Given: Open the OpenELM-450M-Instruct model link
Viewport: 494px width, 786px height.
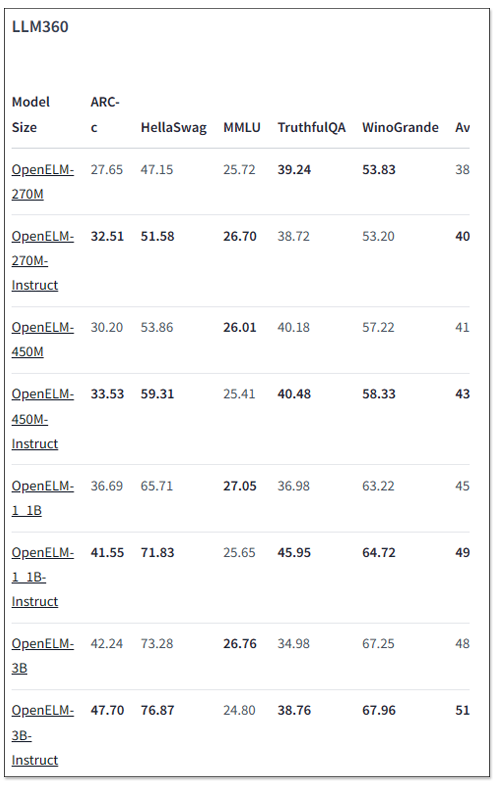Looking at the screenshot, I should (43, 419).
